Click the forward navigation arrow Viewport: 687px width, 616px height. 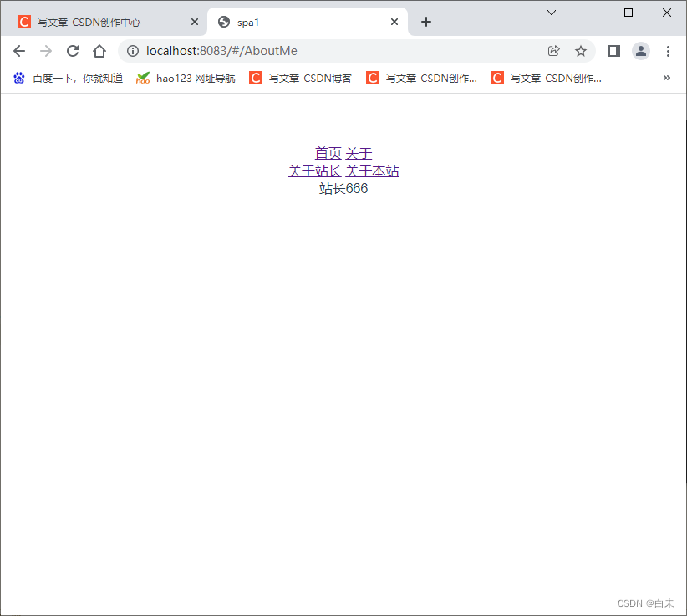[x=46, y=51]
